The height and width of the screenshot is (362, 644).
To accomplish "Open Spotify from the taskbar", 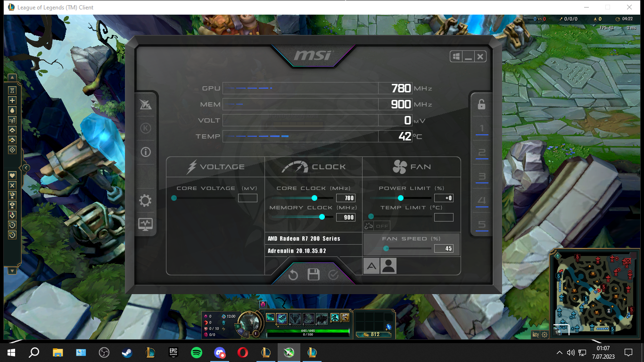I will click(x=197, y=352).
